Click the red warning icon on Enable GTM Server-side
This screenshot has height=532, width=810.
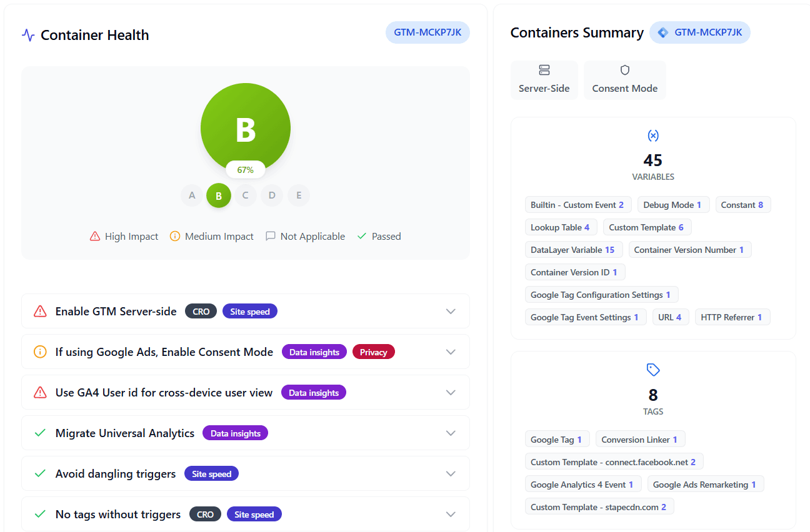point(40,311)
